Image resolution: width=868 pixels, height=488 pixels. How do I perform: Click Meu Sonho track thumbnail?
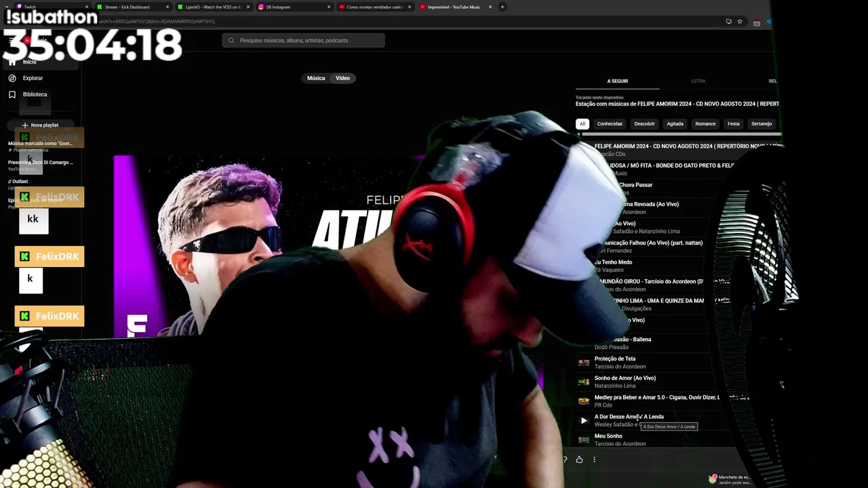coord(583,440)
